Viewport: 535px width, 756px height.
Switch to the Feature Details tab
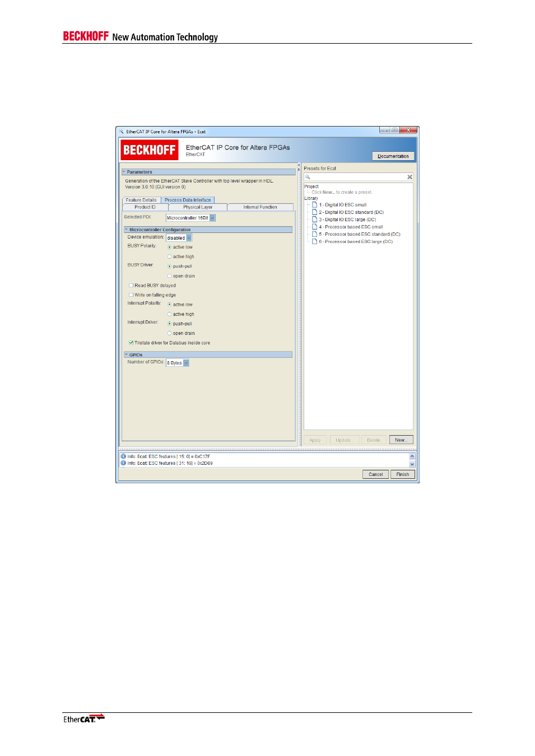(141, 200)
